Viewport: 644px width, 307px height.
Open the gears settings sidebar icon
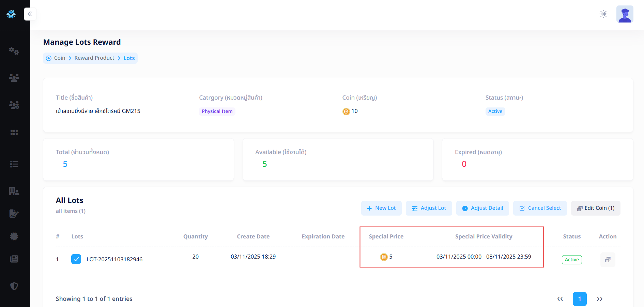click(14, 51)
